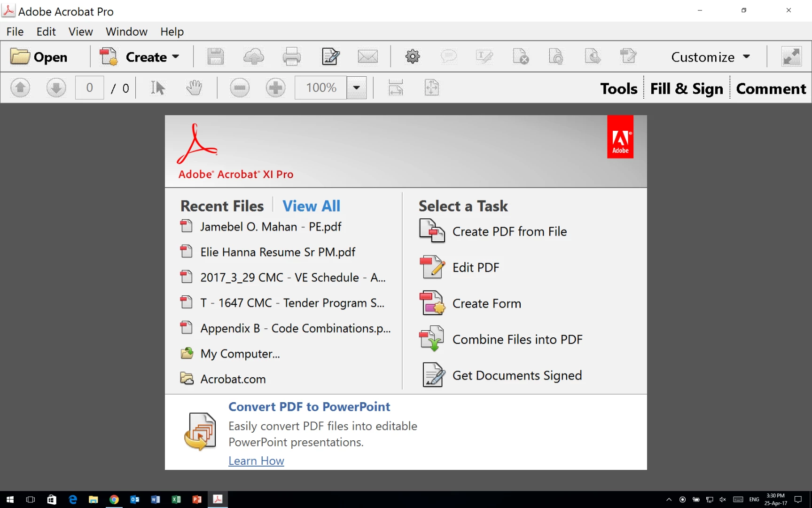Open the Settings gear icon

pos(412,56)
